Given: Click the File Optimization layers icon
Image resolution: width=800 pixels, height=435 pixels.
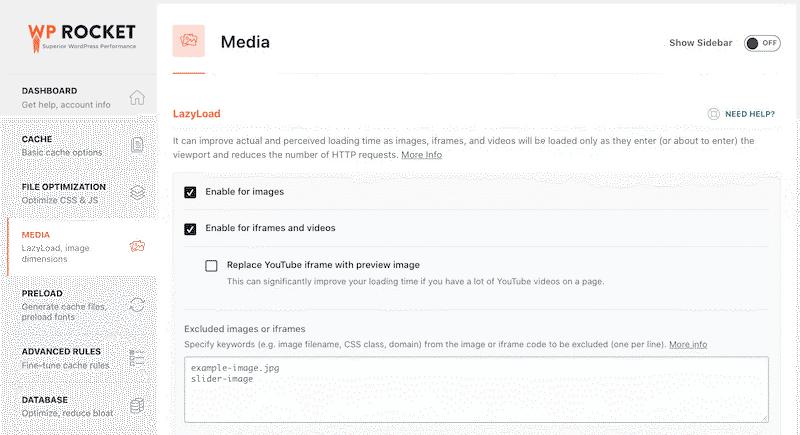Looking at the screenshot, I should [x=137, y=193].
